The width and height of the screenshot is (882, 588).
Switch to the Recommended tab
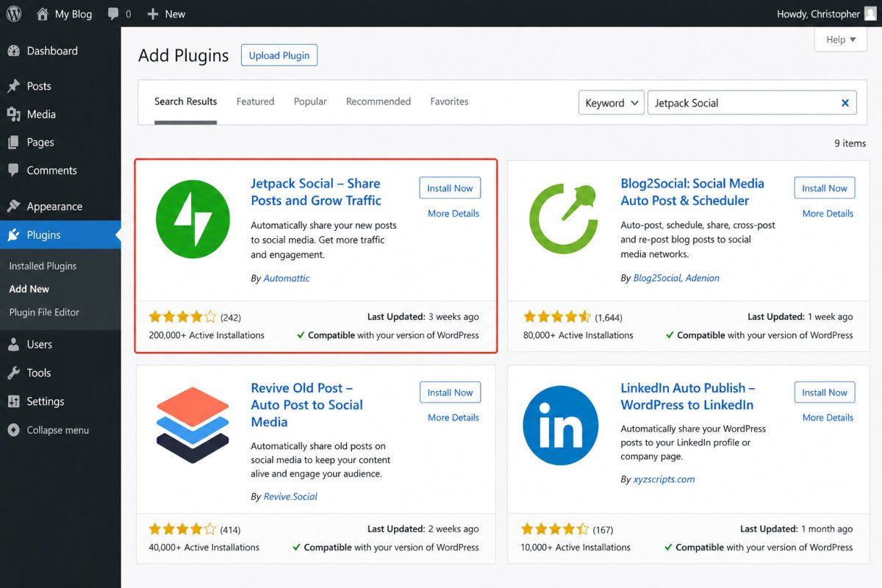379,101
